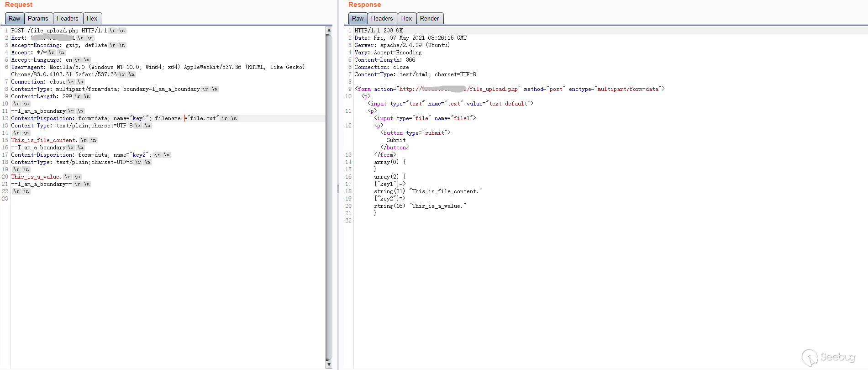The height and width of the screenshot is (370, 868).
Task: Open the Request Headers tab
Action: pos(68,18)
